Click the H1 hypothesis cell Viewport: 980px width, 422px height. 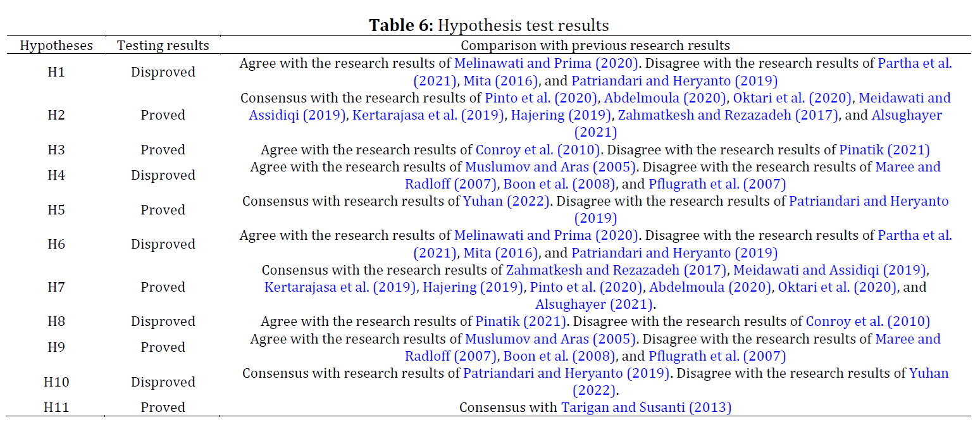[x=56, y=72]
